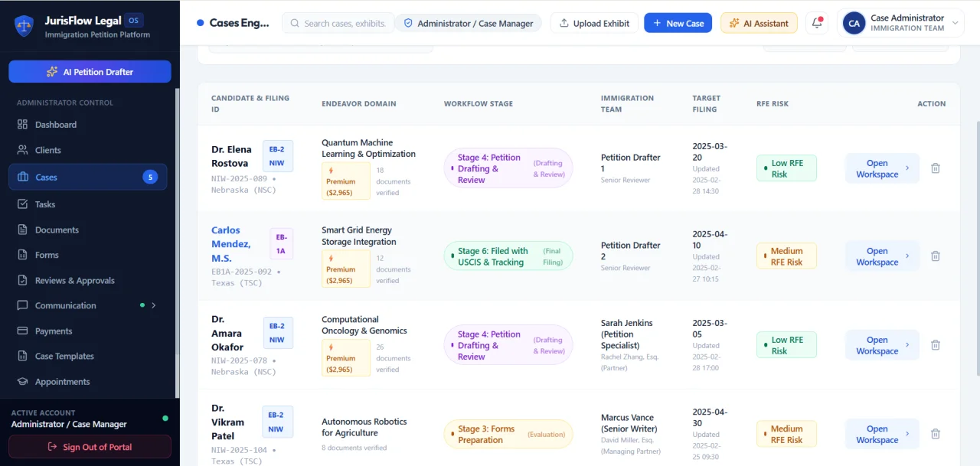Expand the Communication submenu chevron
980x466 pixels.
154,305
